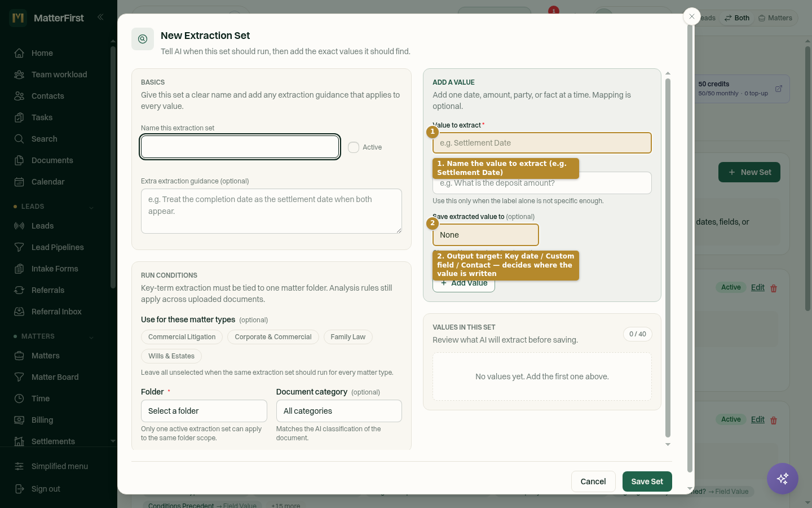Click the sidebar scrollbar
The width and height of the screenshot is (812, 508).
113,167
